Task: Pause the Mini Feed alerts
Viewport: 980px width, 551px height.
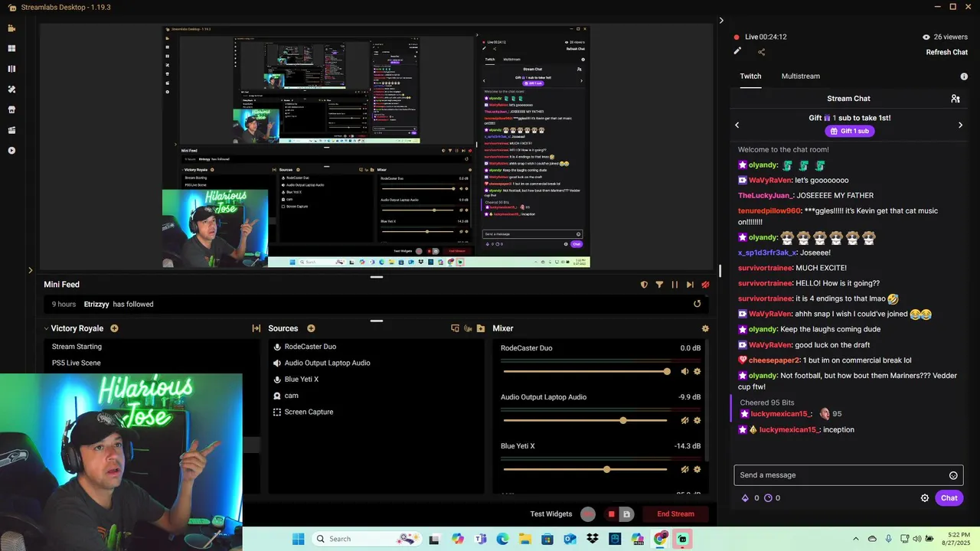Action: coord(675,285)
